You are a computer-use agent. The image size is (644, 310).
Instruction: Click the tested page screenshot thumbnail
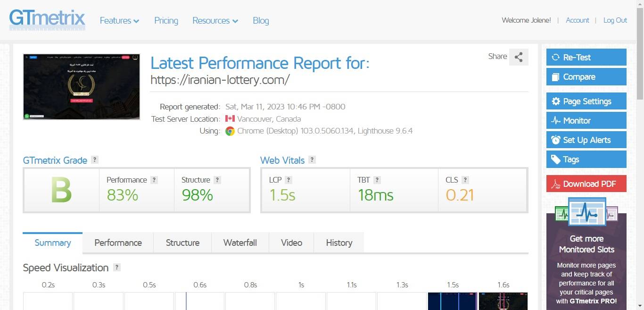coord(82,87)
